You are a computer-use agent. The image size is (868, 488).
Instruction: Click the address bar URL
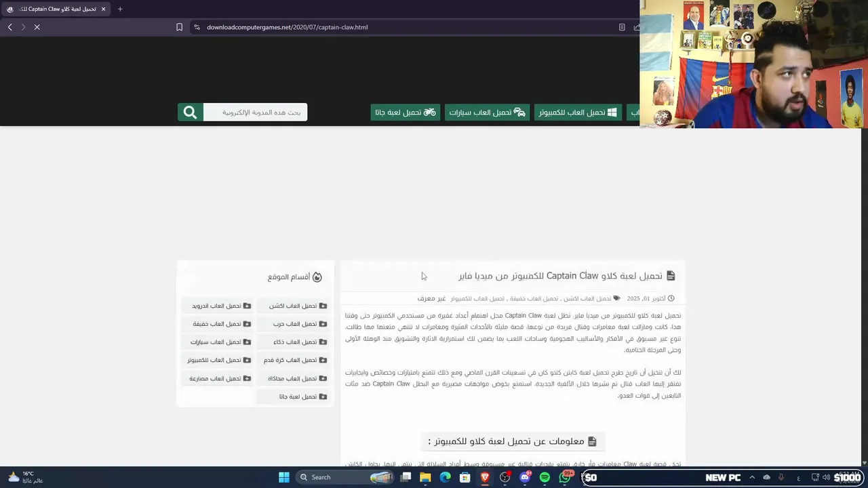[287, 27]
